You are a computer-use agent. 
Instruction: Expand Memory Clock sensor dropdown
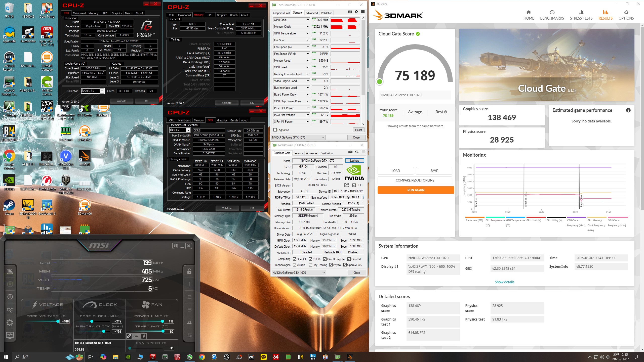point(308,27)
